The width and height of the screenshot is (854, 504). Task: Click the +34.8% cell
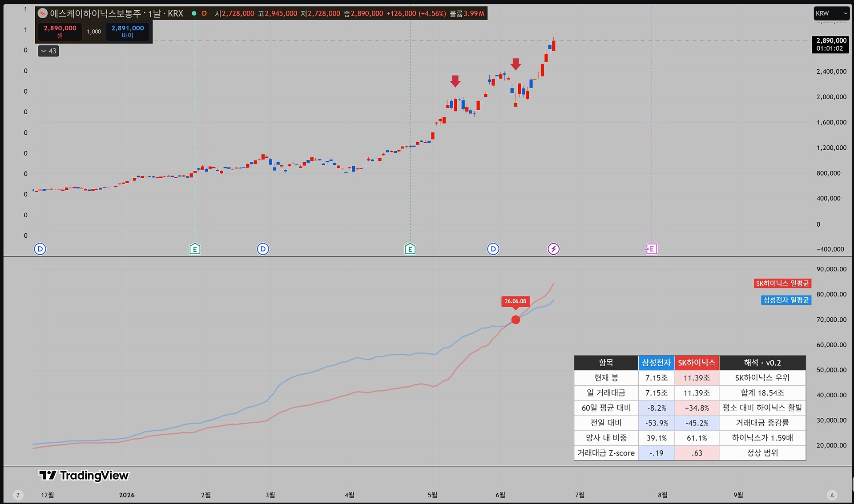697,408
